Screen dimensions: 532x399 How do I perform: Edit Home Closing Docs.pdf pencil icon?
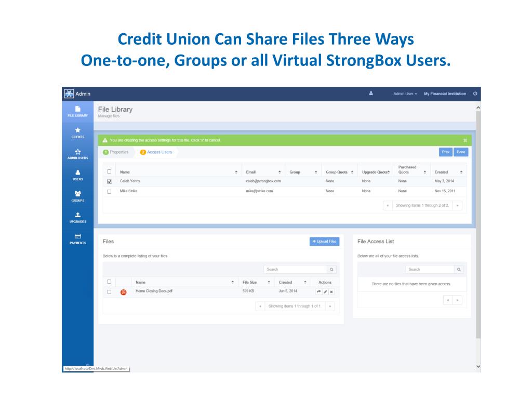click(x=325, y=291)
